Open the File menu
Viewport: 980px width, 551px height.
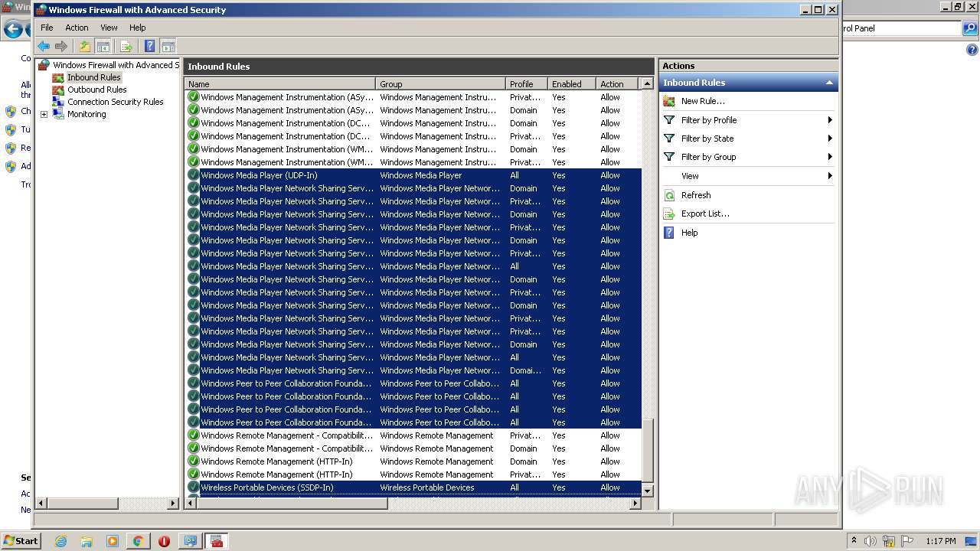point(47,28)
